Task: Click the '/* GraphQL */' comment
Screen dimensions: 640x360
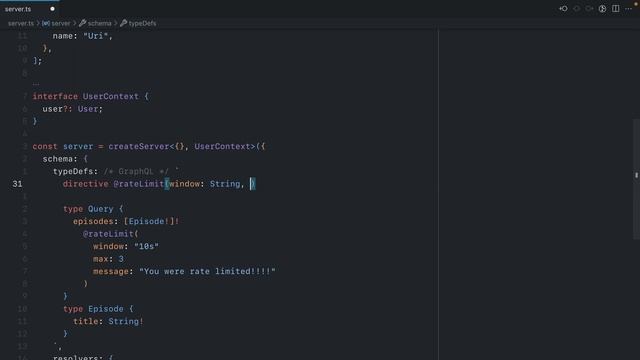Action: (x=136, y=171)
